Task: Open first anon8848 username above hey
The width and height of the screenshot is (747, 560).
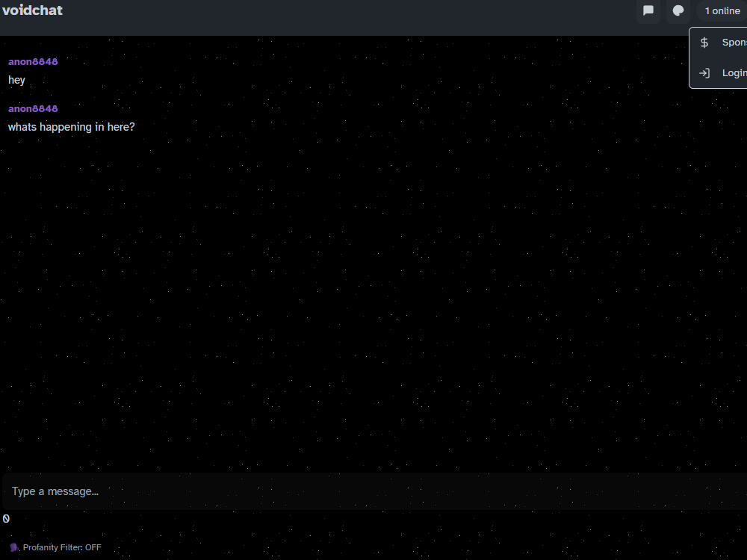Action: tap(33, 61)
